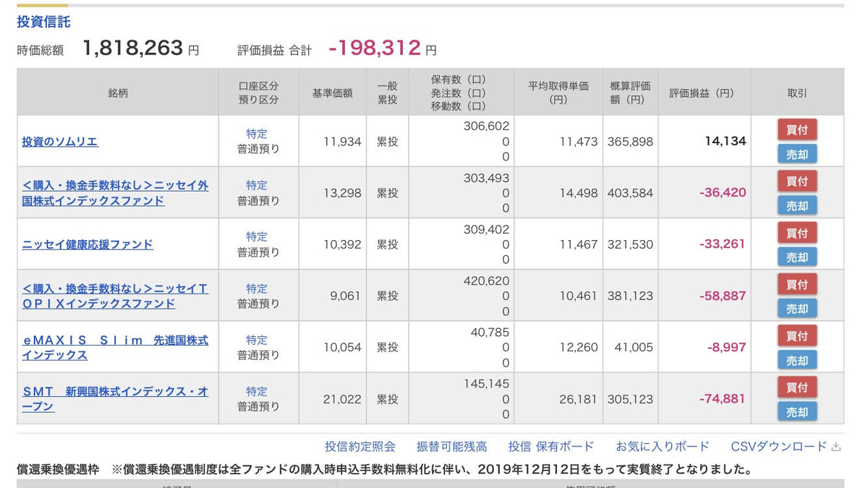Screen dimensions: 868x488
Task: Click 買付 for ニッセイ健康応援ファンド
Action: [797, 233]
